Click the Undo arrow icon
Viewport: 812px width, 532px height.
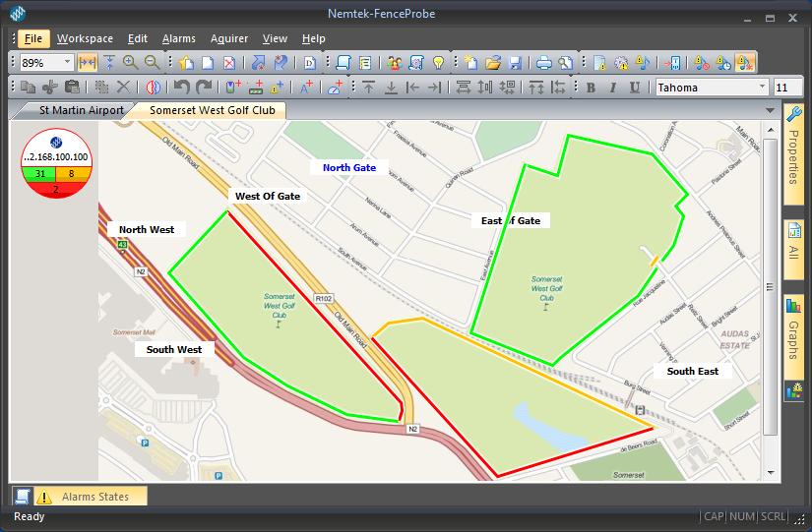coord(181,88)
